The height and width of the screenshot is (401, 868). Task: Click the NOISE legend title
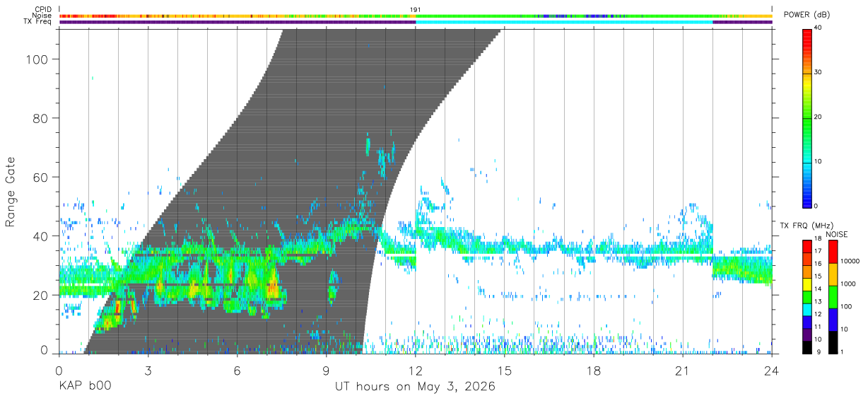835,234
